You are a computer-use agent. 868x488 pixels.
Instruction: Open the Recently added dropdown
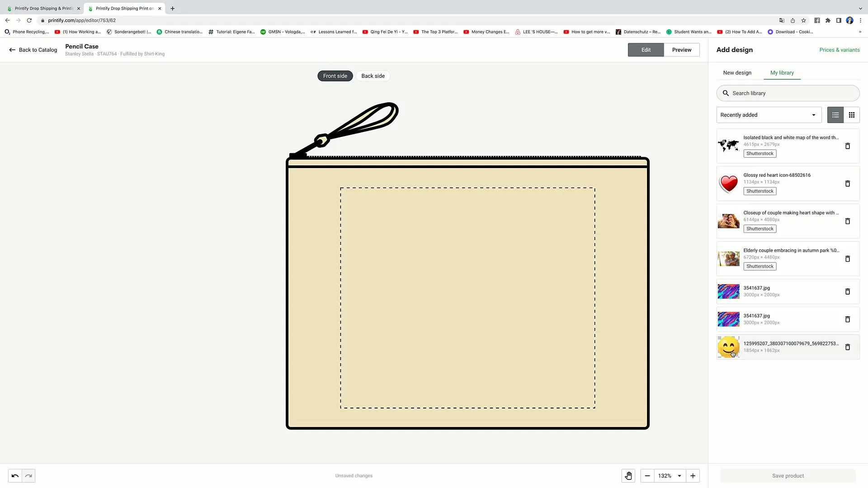pos(769,114)
